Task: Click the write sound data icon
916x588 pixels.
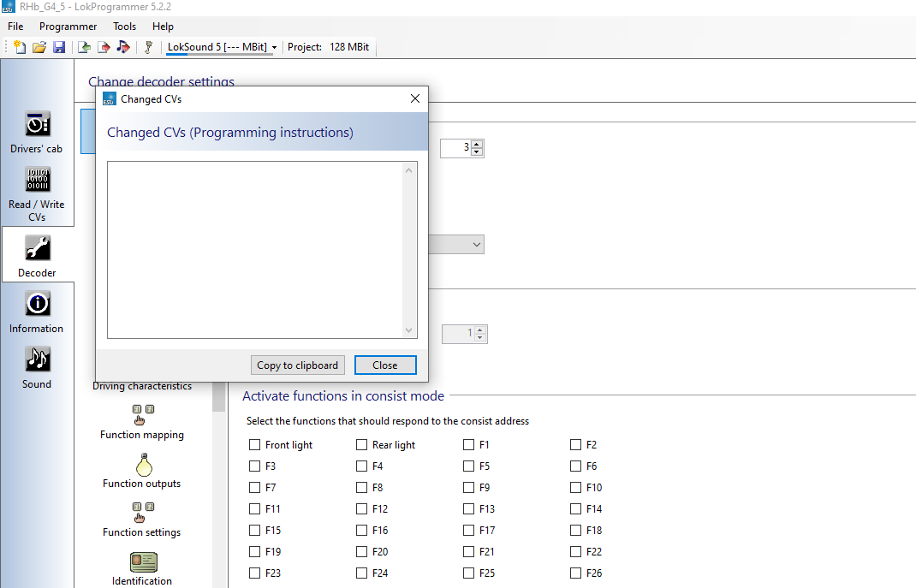Action: click(123, 47)
